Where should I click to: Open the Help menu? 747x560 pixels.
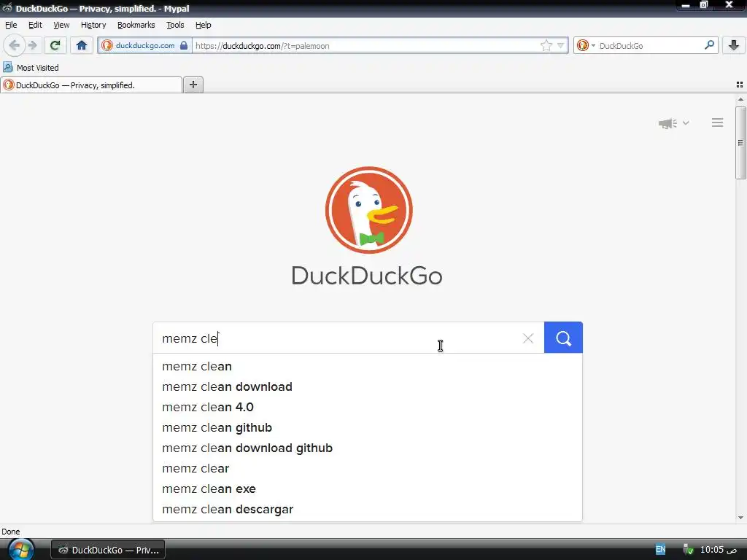[x=204, y=25]
